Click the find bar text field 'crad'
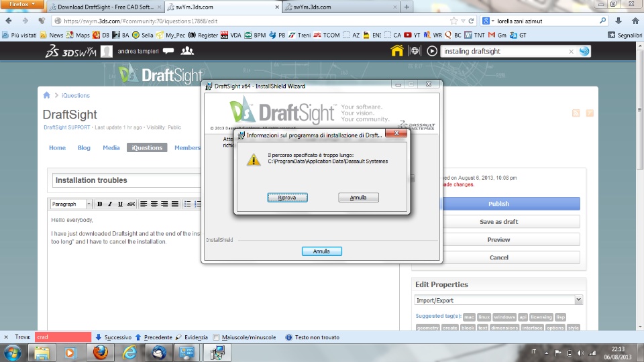644x362 pixels. [x=63, y=337]
